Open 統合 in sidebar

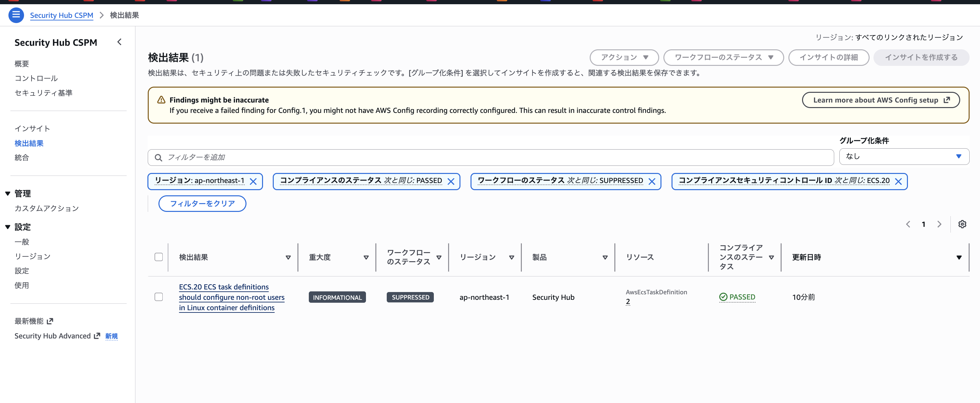point(22,157)
